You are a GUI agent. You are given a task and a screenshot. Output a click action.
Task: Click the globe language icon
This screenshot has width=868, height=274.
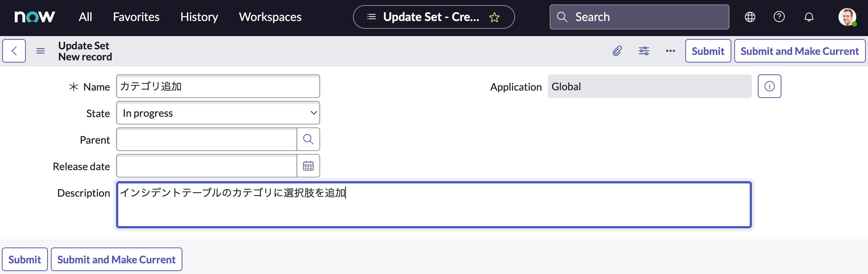click(750, 17)
